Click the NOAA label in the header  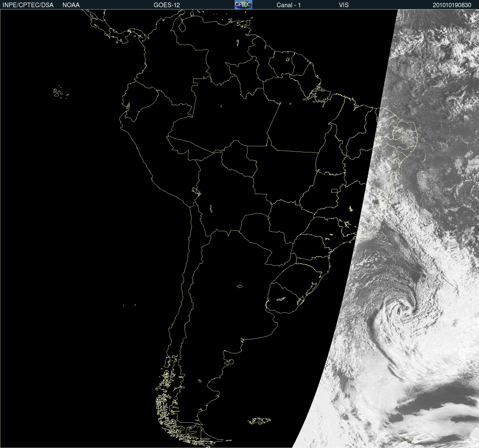tap(71, 5)
